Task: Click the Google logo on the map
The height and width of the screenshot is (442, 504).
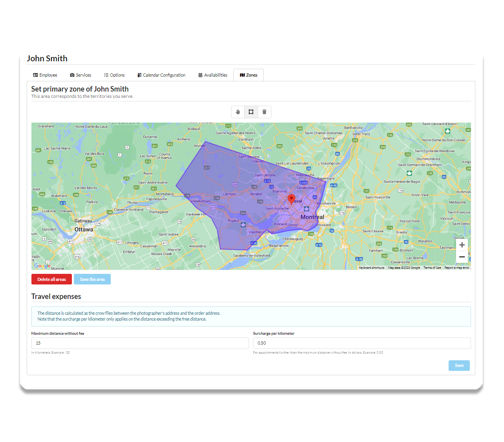Action: [x=42, y=266]
